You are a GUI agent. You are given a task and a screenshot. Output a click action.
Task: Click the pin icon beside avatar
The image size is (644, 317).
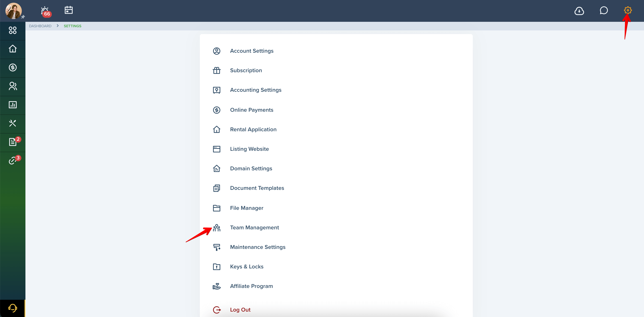pos(23,17)
